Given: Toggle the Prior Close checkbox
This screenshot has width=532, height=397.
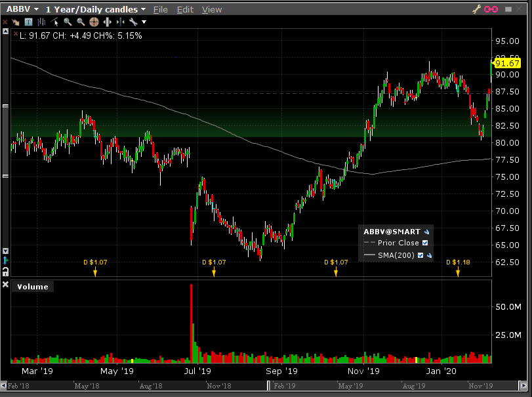Looking at the screenshot, I should tap(425, 243).
